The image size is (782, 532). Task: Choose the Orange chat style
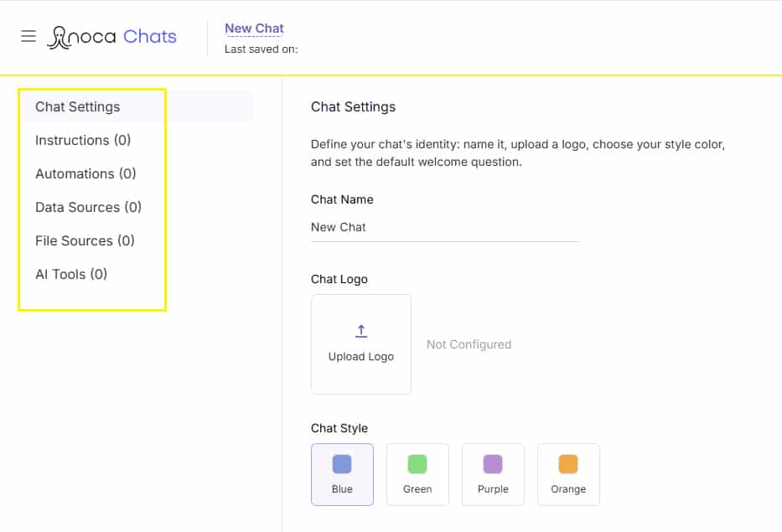[x=568, y=474]
